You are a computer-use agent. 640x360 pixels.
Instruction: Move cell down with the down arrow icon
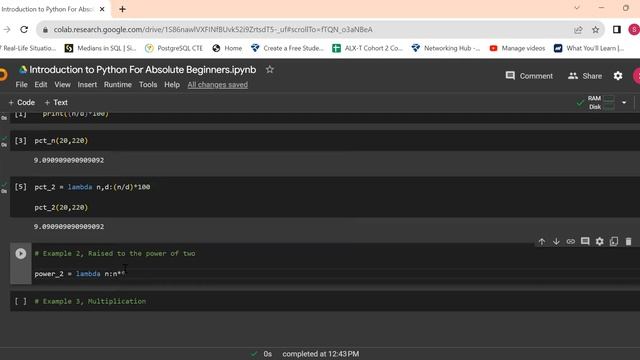(x=556, y=242)
